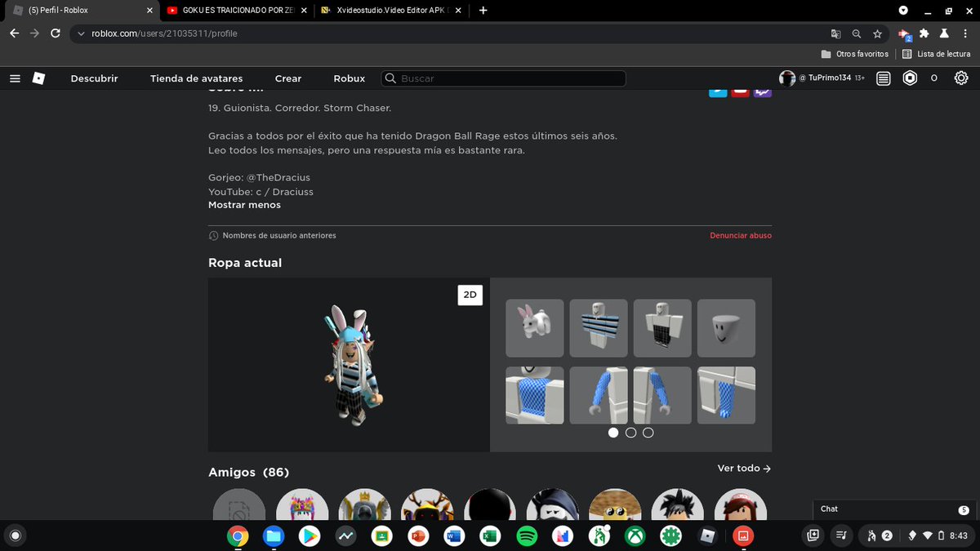Open the Roblox notifications feed icon

coord(884,78)
